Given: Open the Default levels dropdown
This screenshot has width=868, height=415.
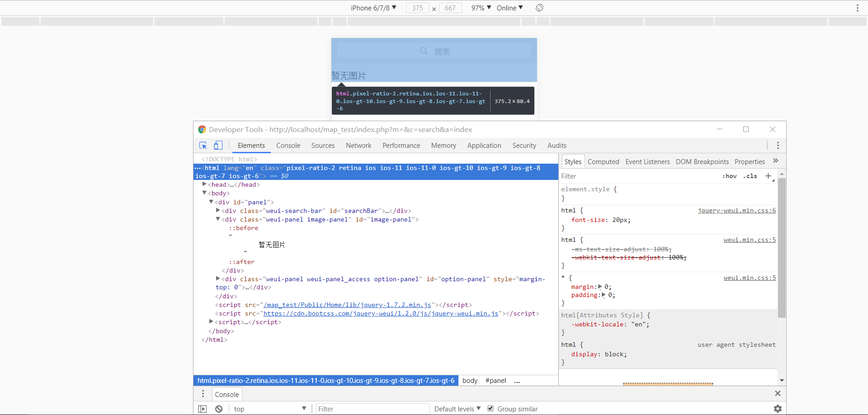Looking at the screenshot, I should (458, 409).
